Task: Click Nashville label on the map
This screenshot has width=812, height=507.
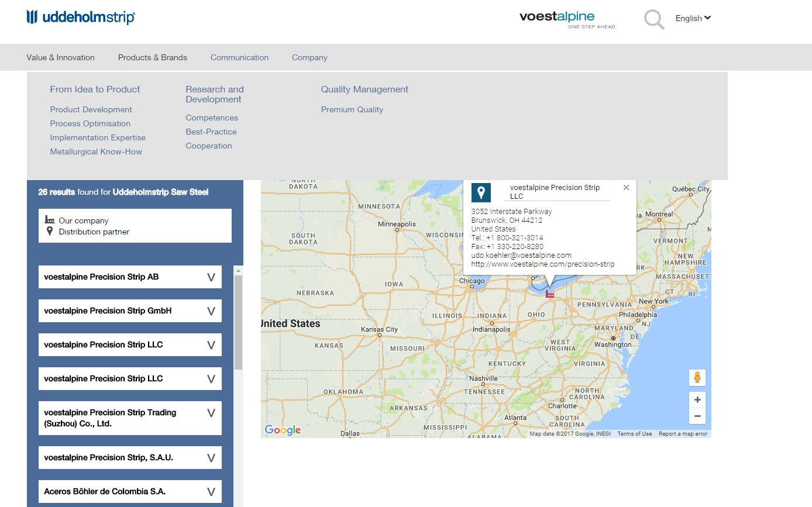Action: point(483,378)
